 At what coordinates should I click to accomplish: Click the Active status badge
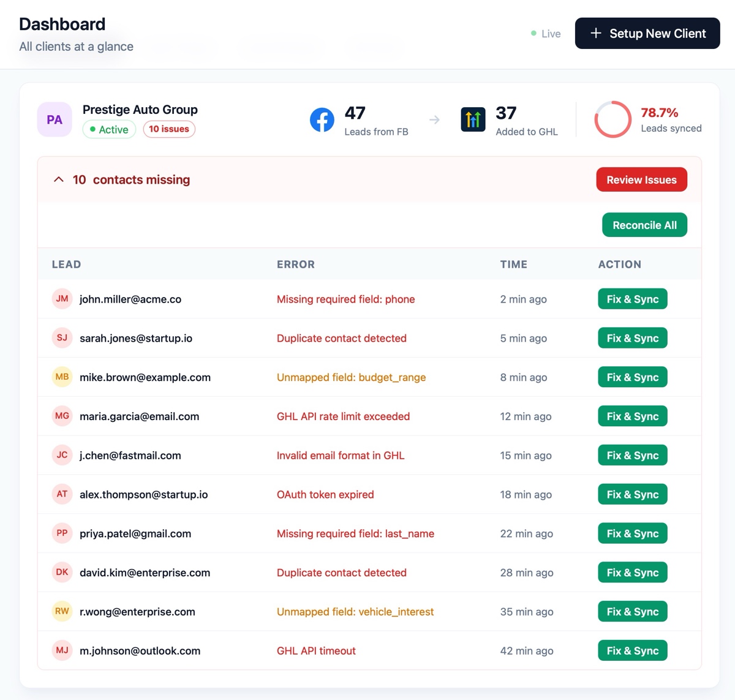[109, 129]
